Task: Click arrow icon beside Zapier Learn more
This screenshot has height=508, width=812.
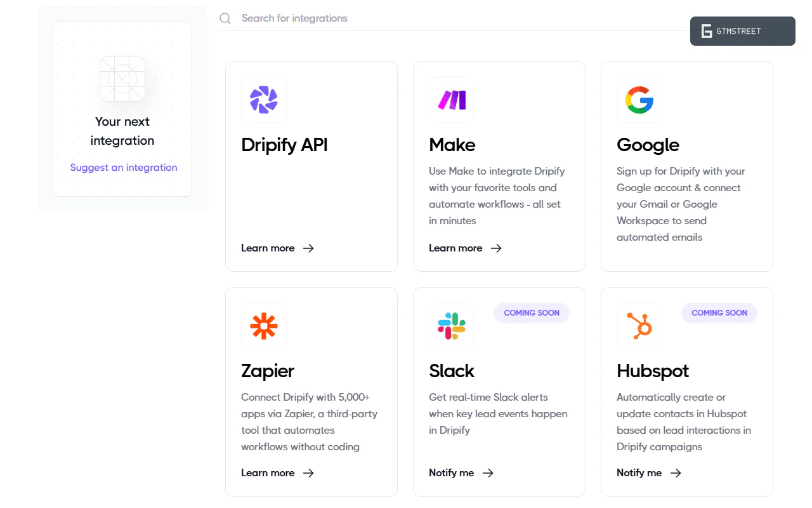Action: [308, 473]
